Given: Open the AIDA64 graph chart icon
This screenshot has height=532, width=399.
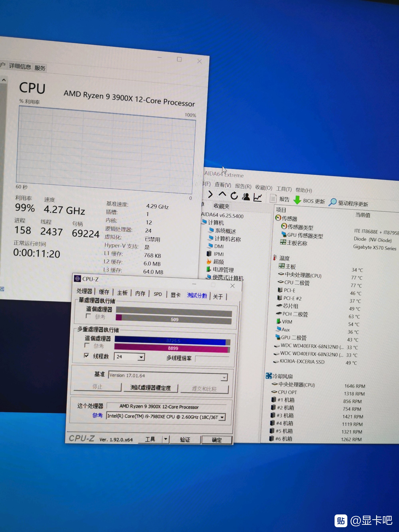Looking at the screenshot, I should pyautogui.click(x=258, y=197).
